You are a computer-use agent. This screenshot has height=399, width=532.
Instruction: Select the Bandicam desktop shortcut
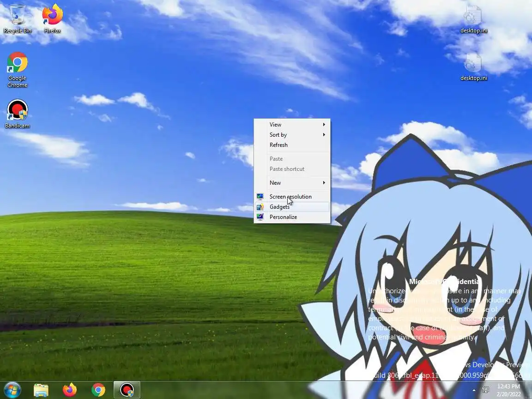pos(17,114)
